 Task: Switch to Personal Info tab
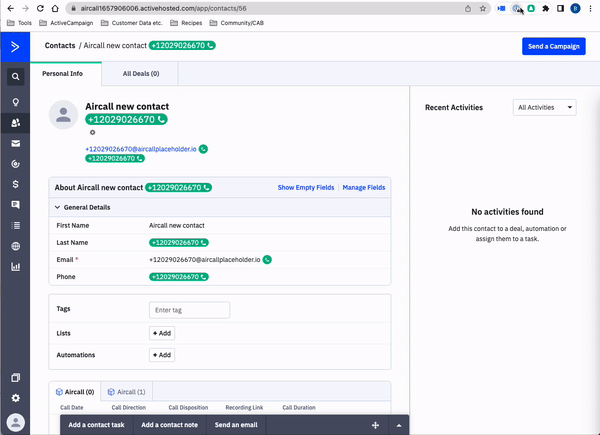tap(66, 73)
